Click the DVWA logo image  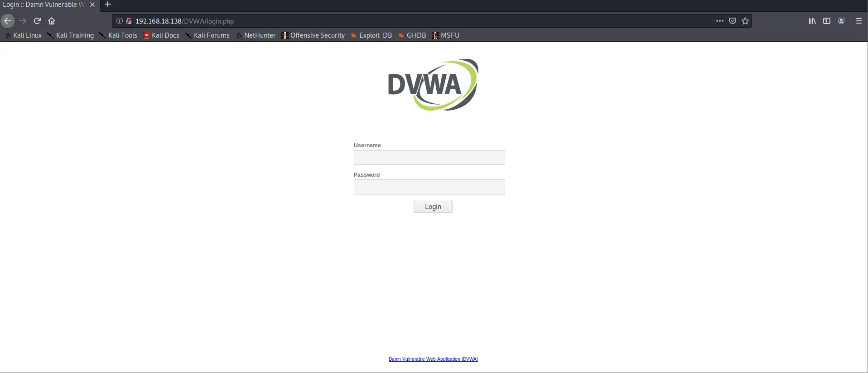click(x=433, y=85)
